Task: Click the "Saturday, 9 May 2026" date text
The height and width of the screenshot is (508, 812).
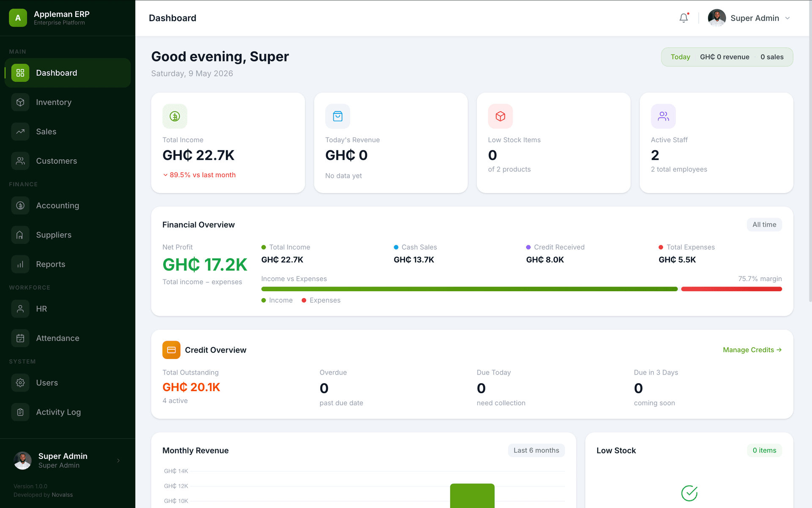Action: click(192, 73)
